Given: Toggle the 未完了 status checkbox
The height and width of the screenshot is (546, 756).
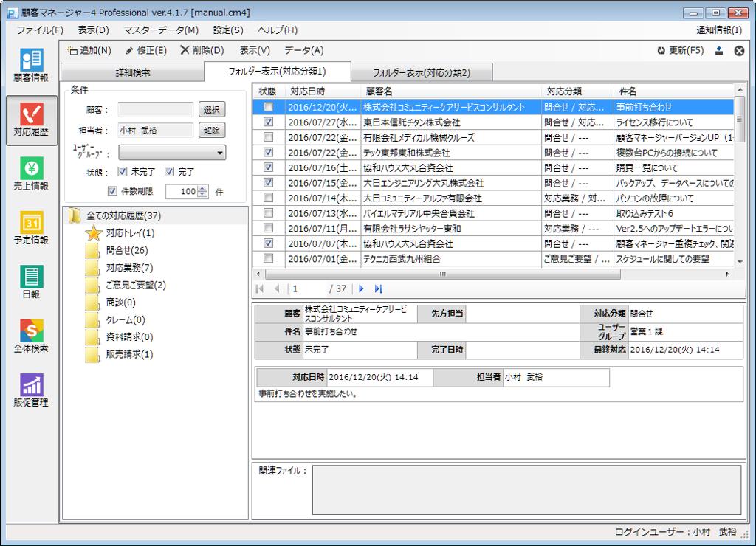Looking at the screenshot, I should point(123,172).
